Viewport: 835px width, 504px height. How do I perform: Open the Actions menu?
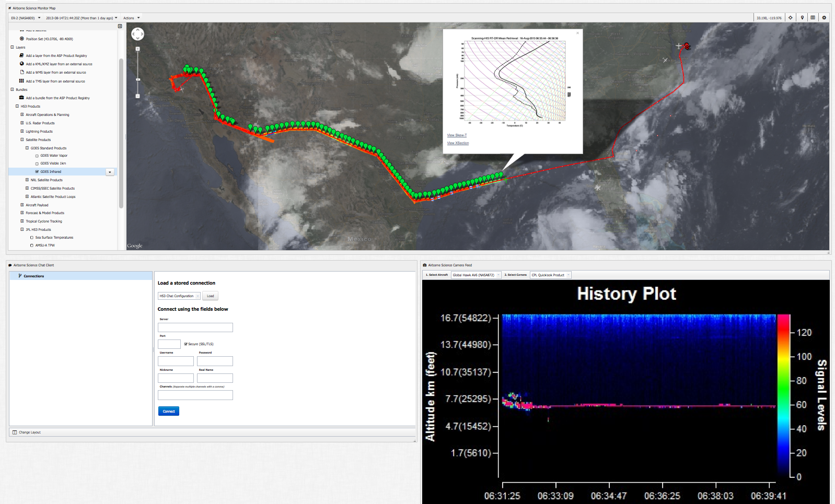(131, 18)
